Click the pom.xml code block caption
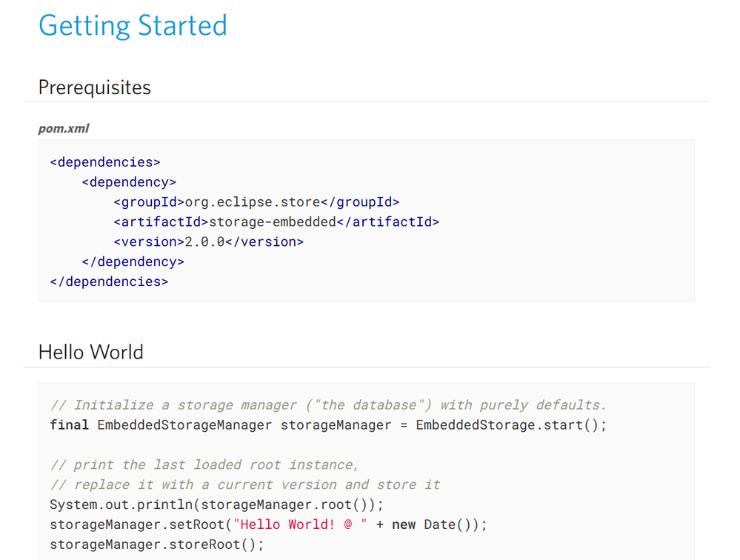This screenshot has height=560, width=740. tap(63, 128)
